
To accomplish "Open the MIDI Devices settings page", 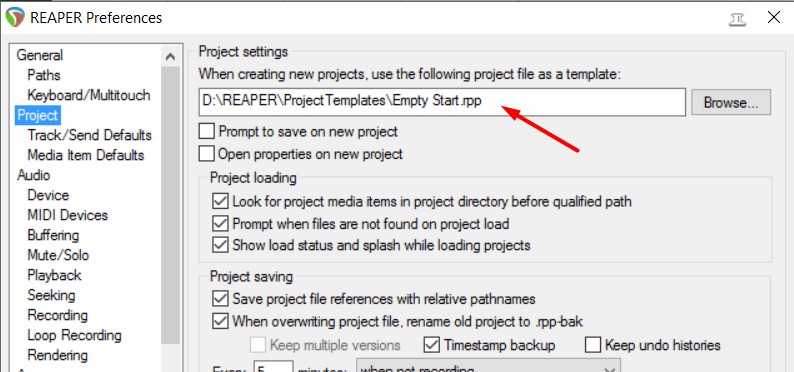I will pos(67,215).
